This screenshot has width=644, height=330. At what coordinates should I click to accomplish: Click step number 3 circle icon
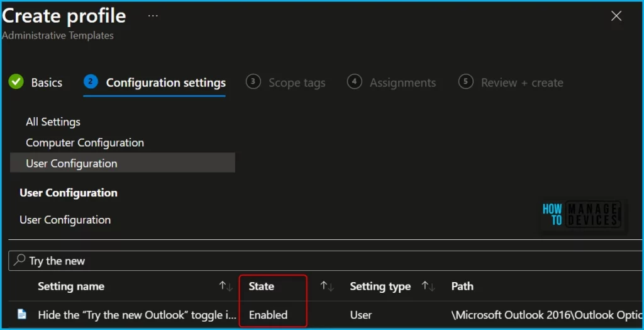coord(253,81)
